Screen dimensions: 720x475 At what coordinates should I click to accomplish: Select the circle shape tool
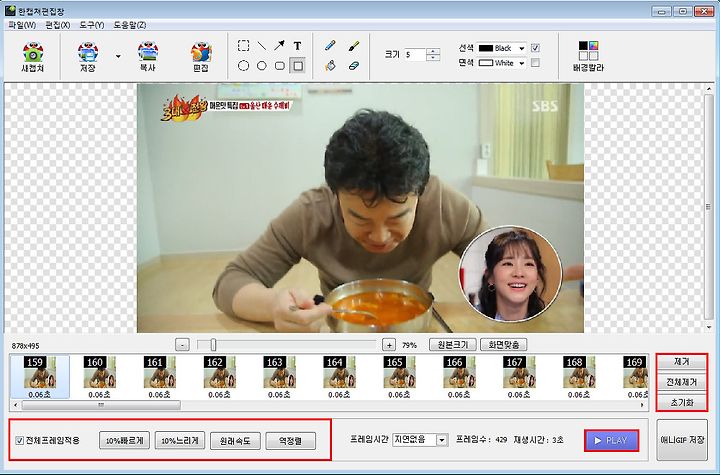point(261,66)
